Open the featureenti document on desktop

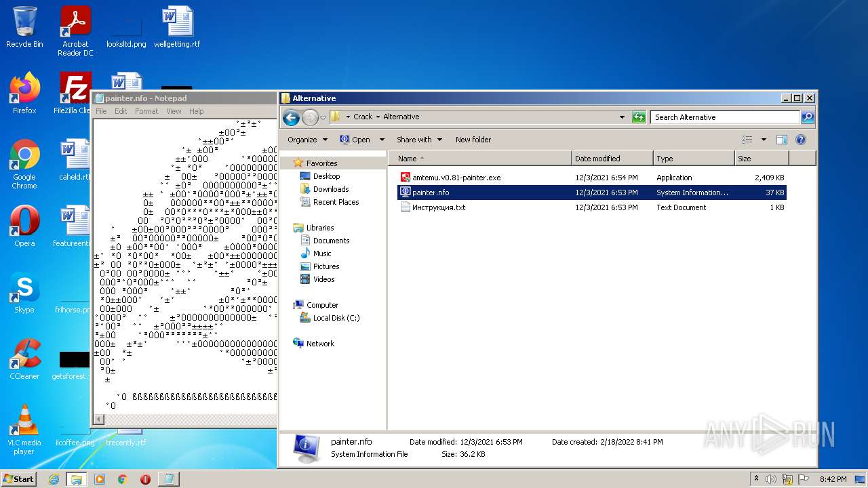(x=73, y=226)
